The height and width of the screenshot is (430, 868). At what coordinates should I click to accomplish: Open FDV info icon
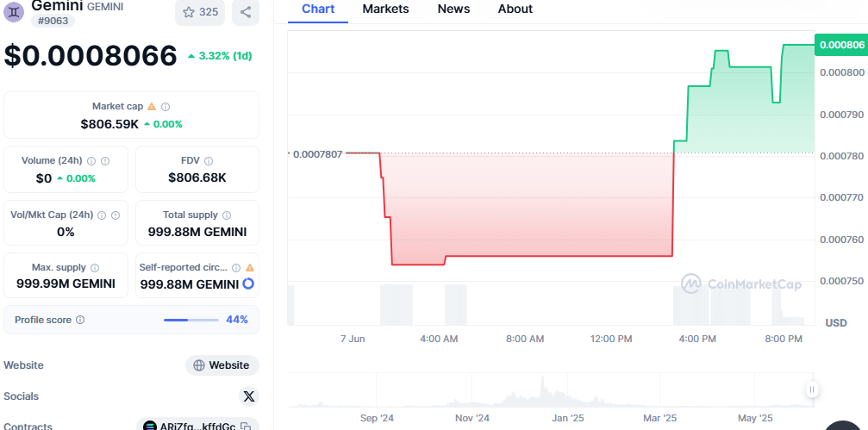click(x=209, y=161)
